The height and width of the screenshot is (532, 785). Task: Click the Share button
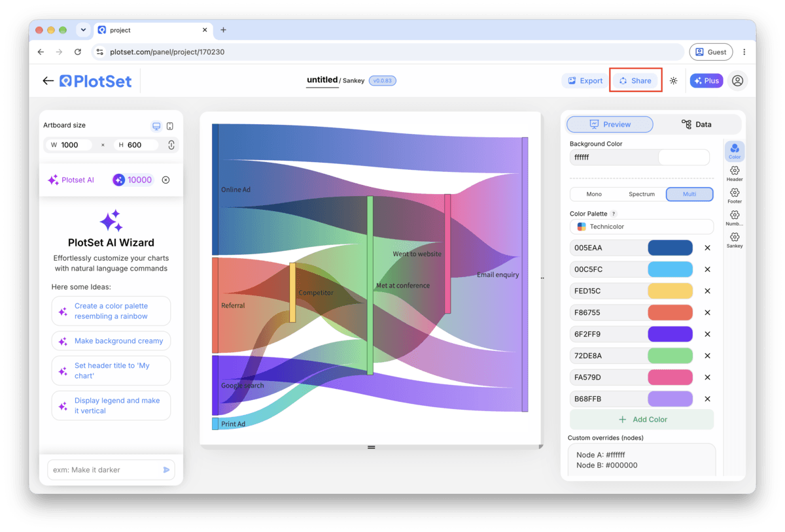[636, 80]
